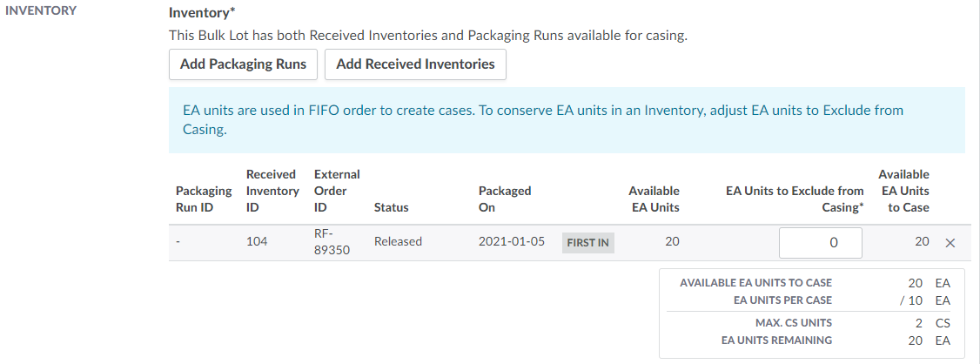The height and width of the screenshot is (364, 980).
Task: Select the Packaged On column header
Action: 505,199
